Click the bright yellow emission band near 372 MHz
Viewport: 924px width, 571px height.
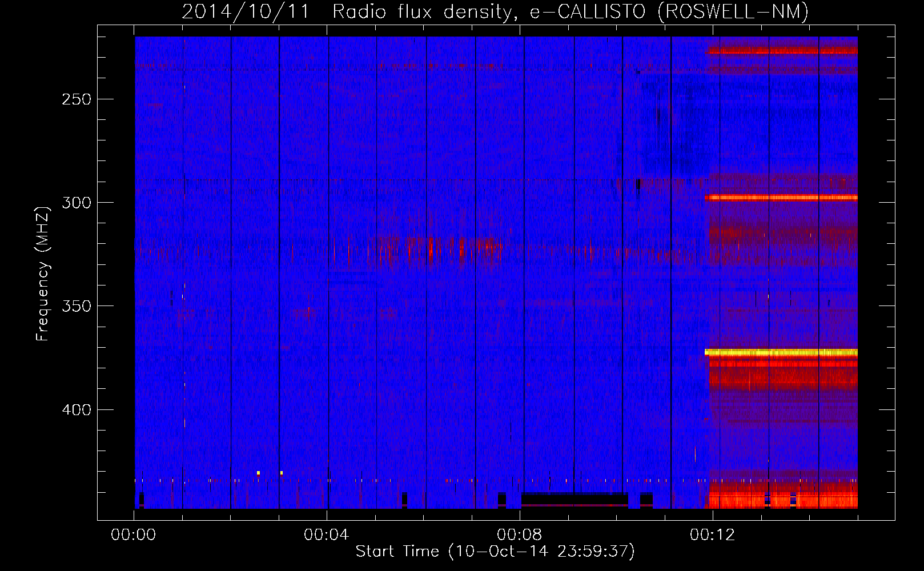781,353
